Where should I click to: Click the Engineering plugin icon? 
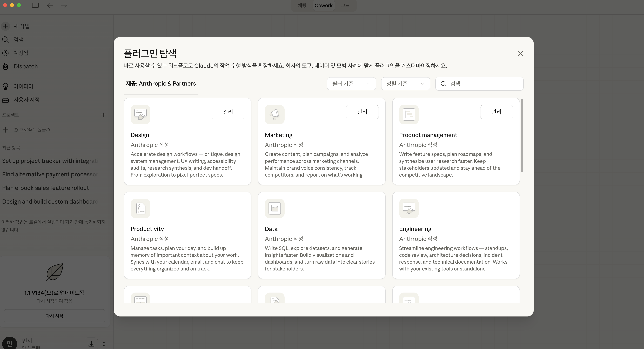pos(409,208)
